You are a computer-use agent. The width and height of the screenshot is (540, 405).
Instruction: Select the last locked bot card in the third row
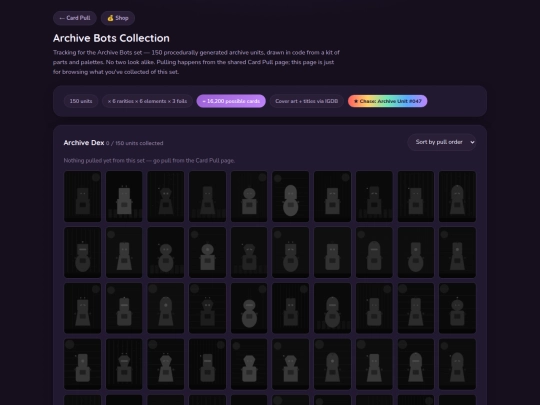457,308
